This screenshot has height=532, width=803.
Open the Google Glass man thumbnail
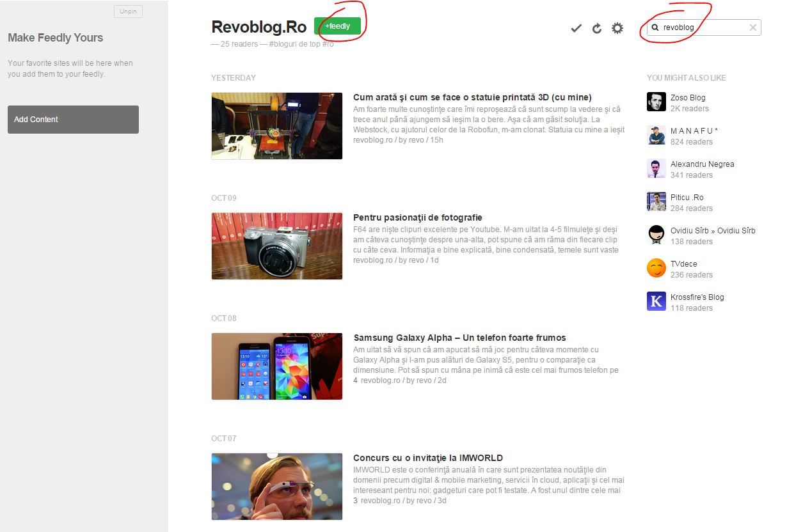276,487
